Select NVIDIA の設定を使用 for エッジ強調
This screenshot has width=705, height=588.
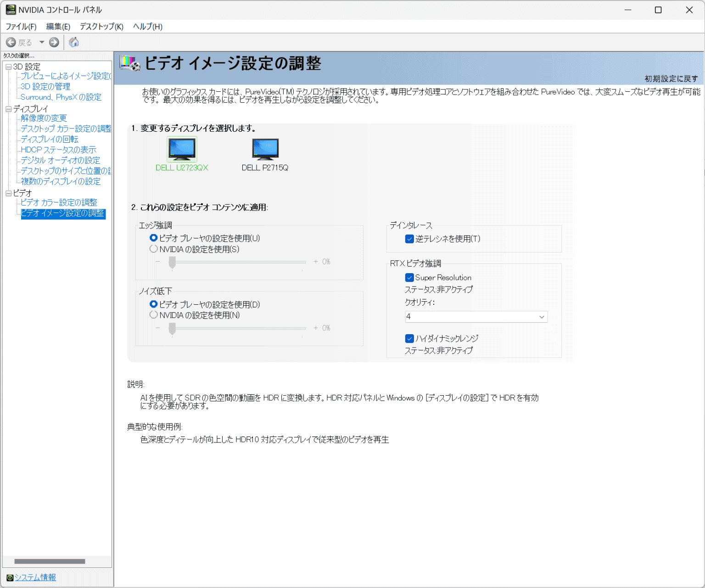pos(153,248)
